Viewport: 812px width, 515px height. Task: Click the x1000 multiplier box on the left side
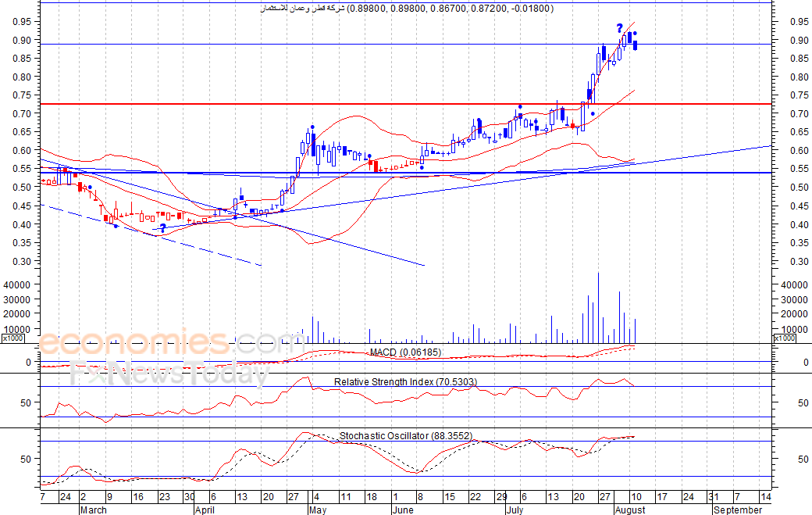(12, 338)
